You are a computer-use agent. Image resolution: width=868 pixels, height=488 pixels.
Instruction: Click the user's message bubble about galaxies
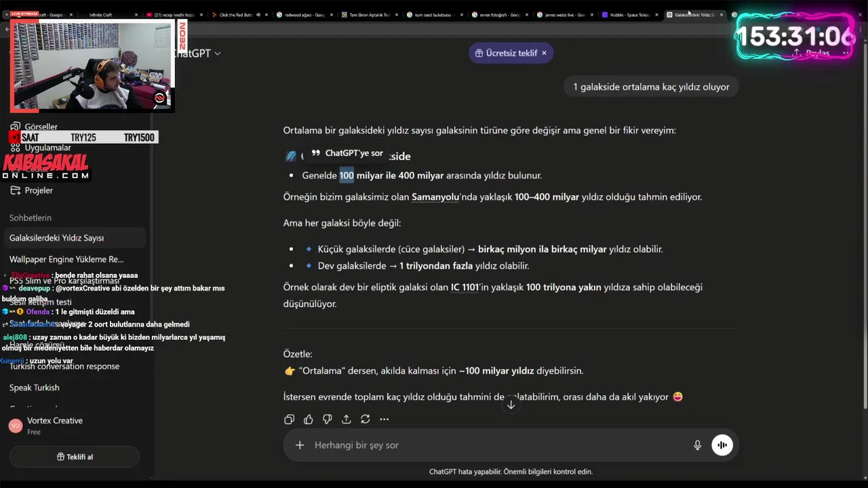651,87
